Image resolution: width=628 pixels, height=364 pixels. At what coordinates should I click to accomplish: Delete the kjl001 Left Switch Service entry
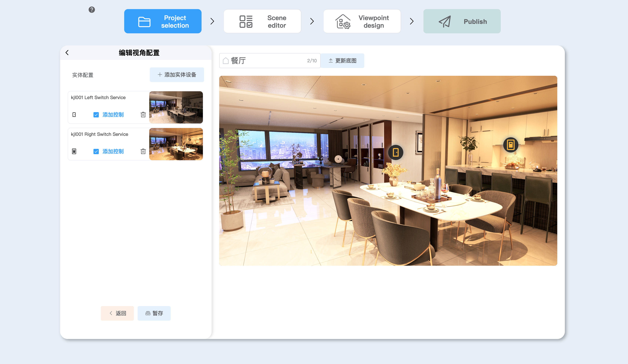click(143, 115)
